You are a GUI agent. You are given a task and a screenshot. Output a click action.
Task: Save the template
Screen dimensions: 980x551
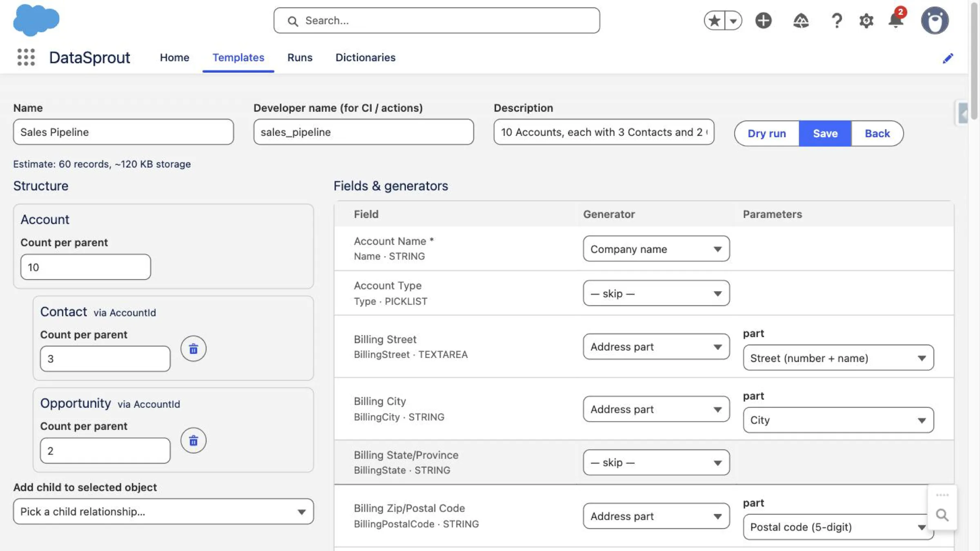tap(825, 133)
